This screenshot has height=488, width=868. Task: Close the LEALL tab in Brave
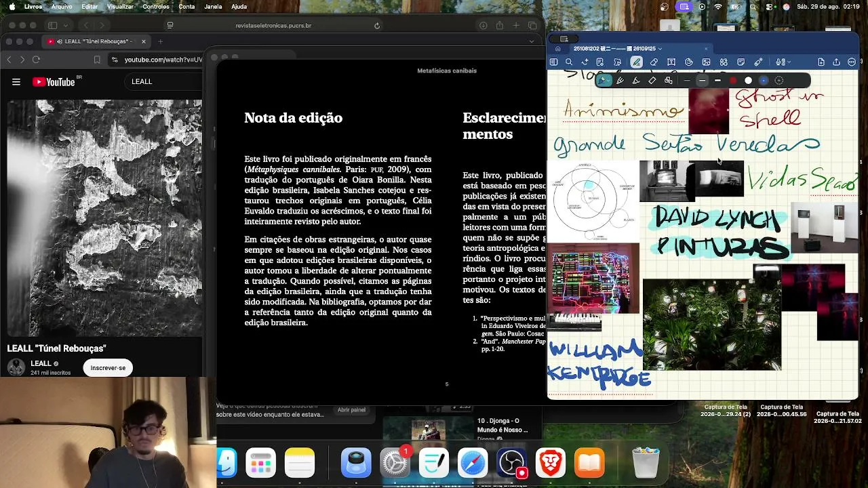click(143, 41)
